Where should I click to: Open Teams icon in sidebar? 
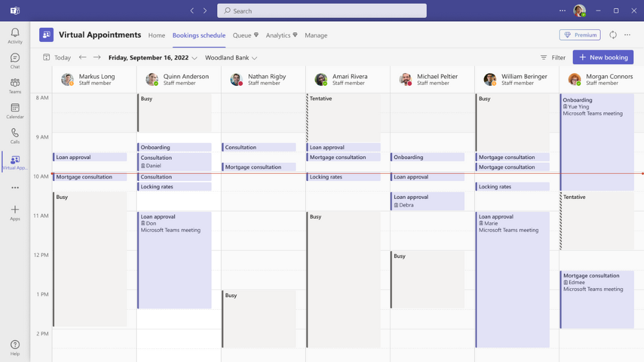[x=15, y=86]
